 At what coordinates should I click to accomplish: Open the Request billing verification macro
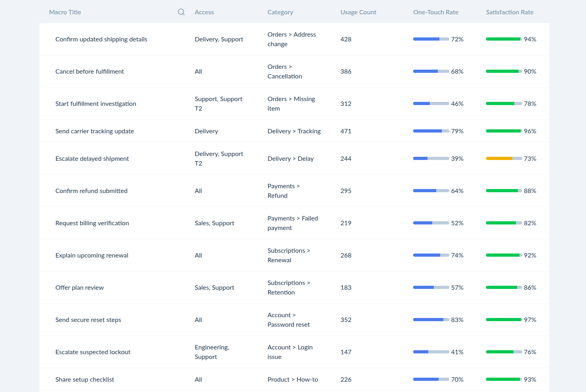[x=92, y=223]
